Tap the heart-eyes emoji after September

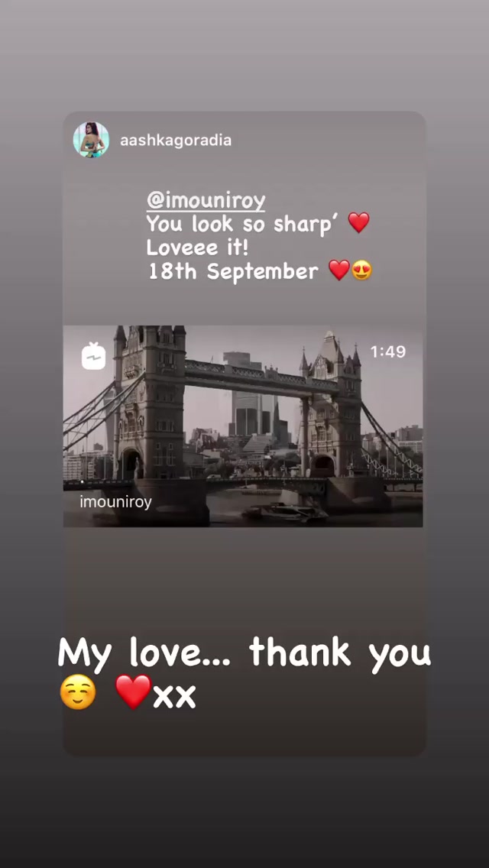362,270
